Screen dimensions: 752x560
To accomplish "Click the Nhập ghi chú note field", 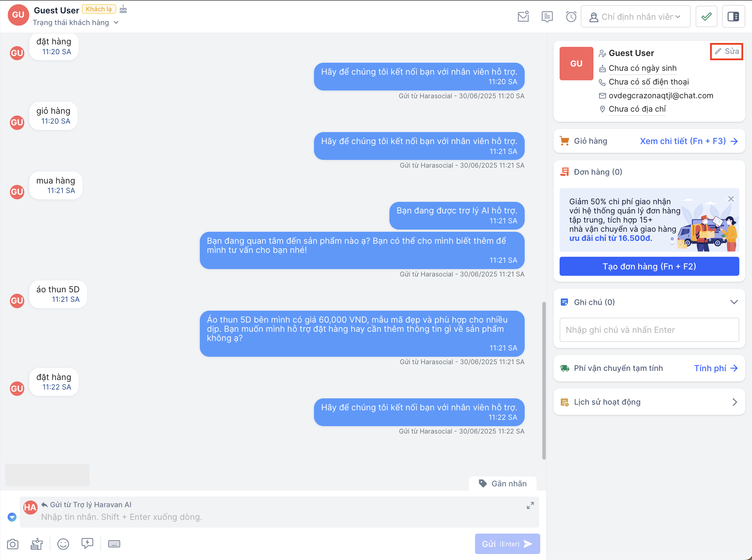I will (649, 330).
